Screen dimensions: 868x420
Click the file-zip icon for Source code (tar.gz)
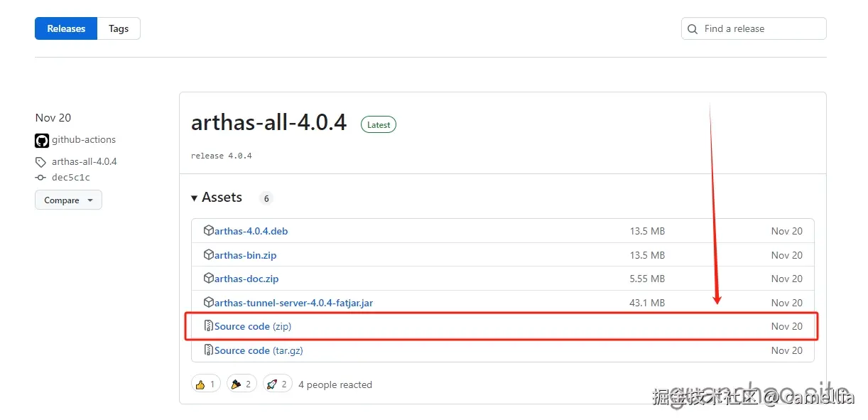209,350
